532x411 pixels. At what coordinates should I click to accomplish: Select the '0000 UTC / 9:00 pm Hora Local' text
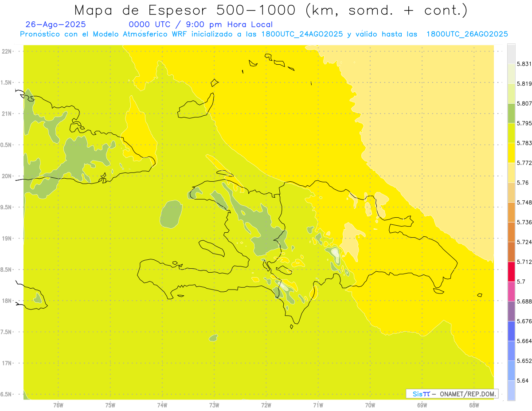201,24
